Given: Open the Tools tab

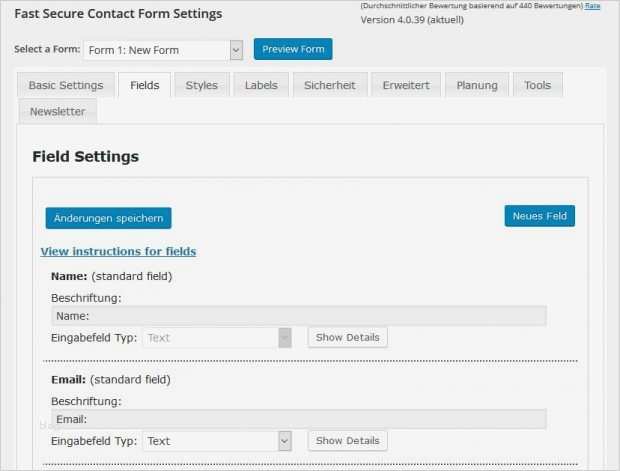Looking at the screenshot, I should [537, 85].
